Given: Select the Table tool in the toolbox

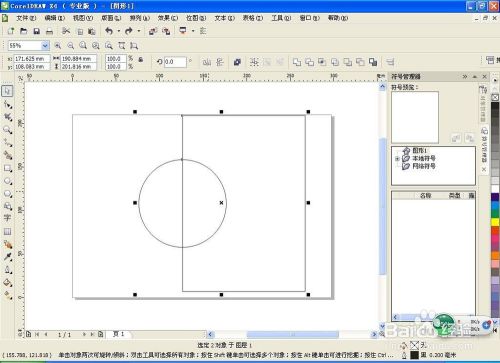Looking at the screenshot, I should pos(7,231).
